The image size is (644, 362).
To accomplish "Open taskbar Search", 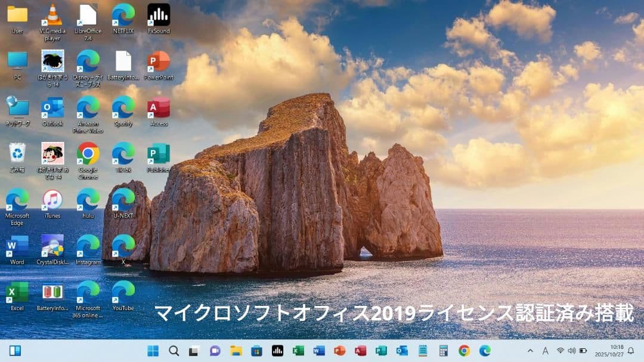I will [x=174, y=351].
